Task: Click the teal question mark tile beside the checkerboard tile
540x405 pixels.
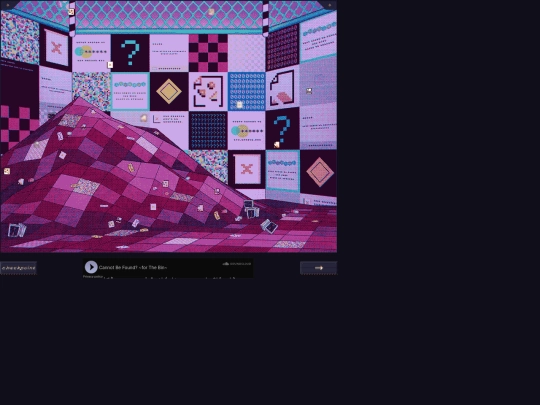Action: [x=130, y=53]
